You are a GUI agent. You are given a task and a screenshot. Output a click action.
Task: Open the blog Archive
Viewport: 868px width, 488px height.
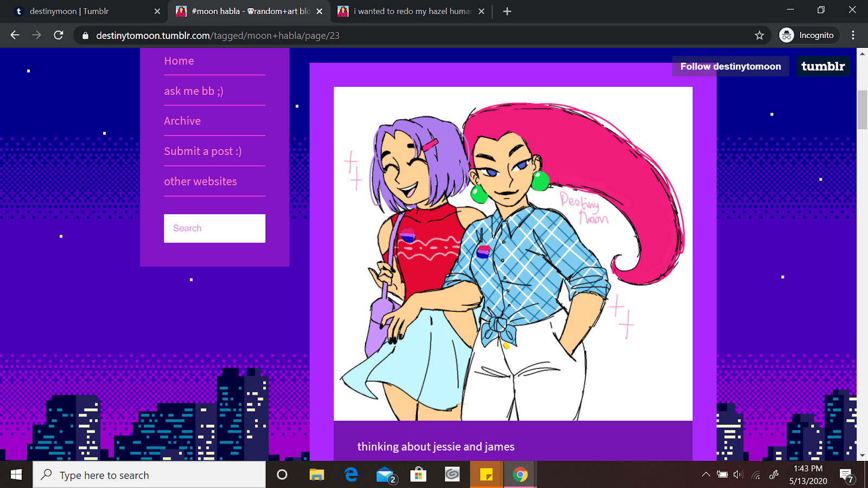[182, 121]
